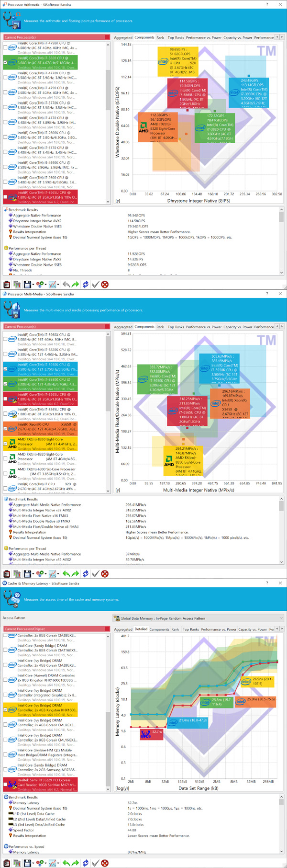Open chart view icon in Processor Arithmetic toolbar

(52, 285)
